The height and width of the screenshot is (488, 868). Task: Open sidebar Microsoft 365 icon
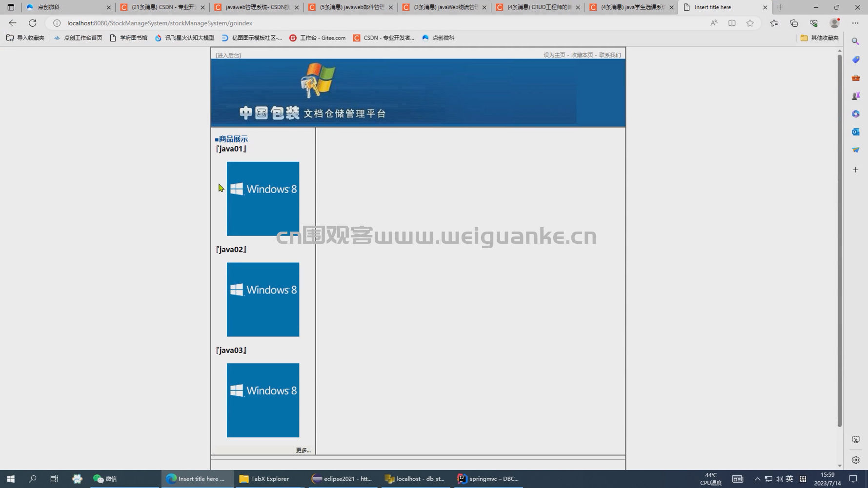click(855, 114)
